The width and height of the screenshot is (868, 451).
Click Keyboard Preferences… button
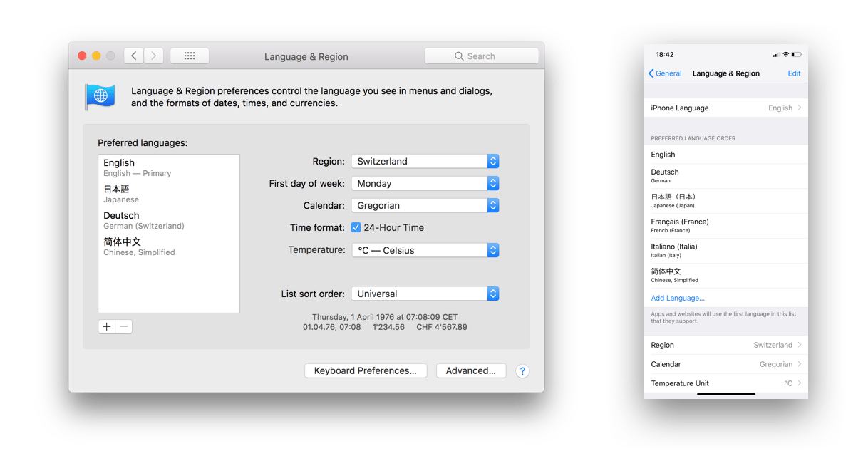pos(366,371)
